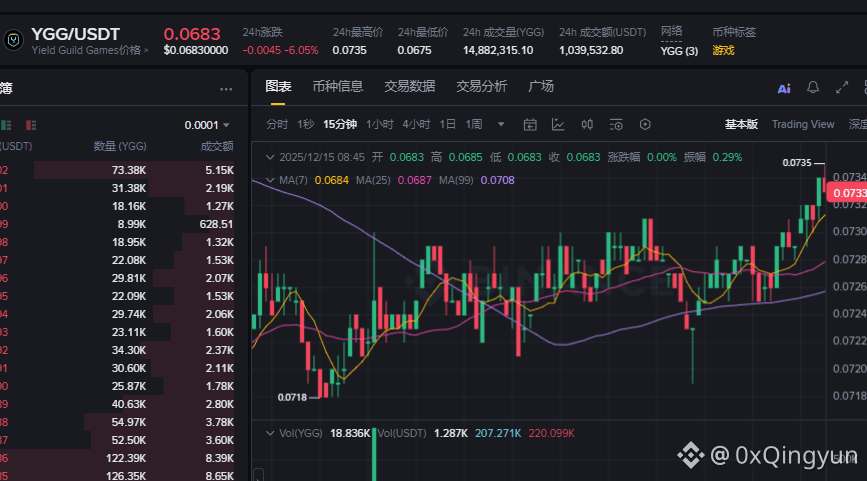
Task: Click the 24h最低价 0.0675 value
Action: 414,50
